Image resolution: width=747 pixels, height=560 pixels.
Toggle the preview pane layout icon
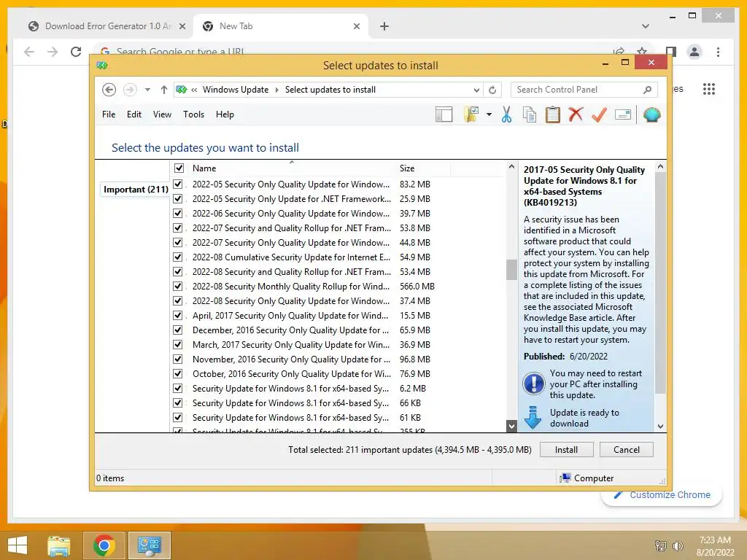click(x=444, y=114)
